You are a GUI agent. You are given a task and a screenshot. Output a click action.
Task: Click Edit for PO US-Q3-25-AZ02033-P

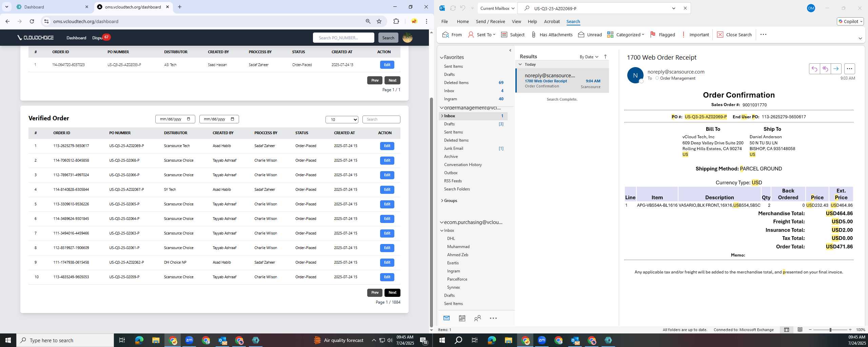[387, 65]
